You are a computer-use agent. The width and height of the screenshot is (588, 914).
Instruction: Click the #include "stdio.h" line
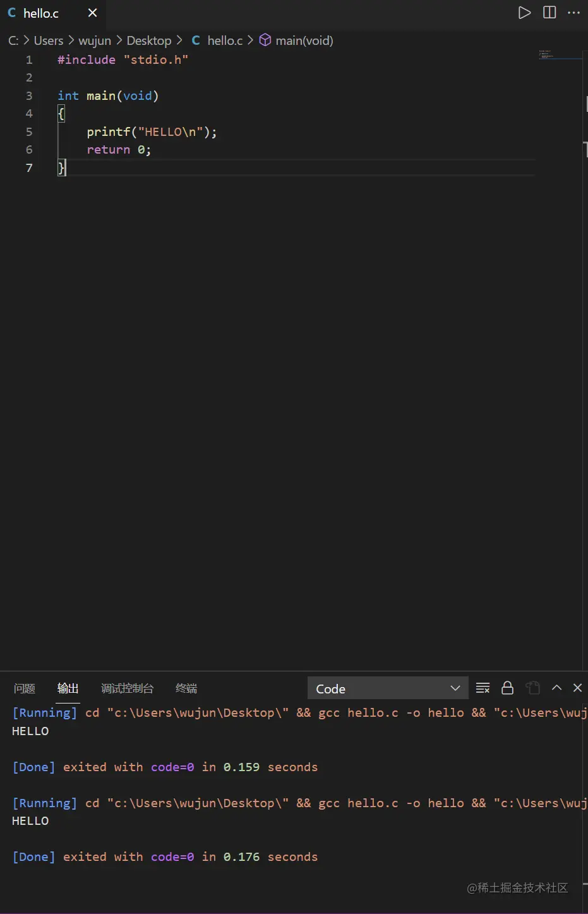tap(123, 60)
